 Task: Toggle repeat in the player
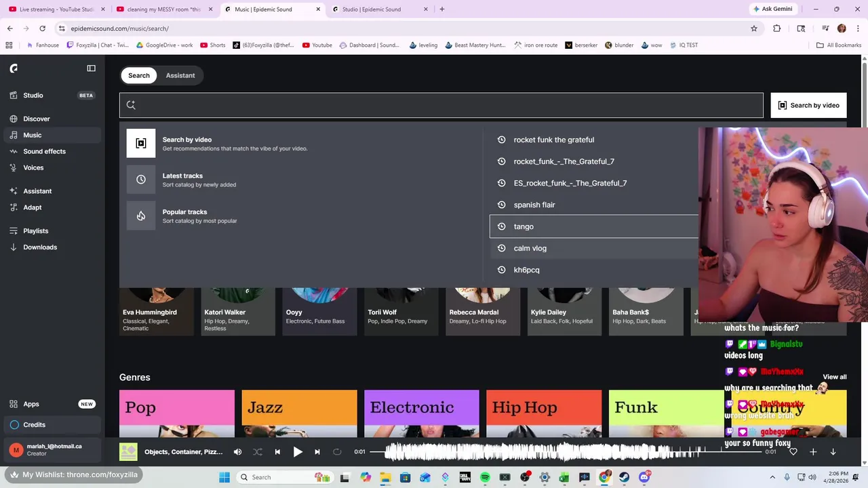[337, 452]
